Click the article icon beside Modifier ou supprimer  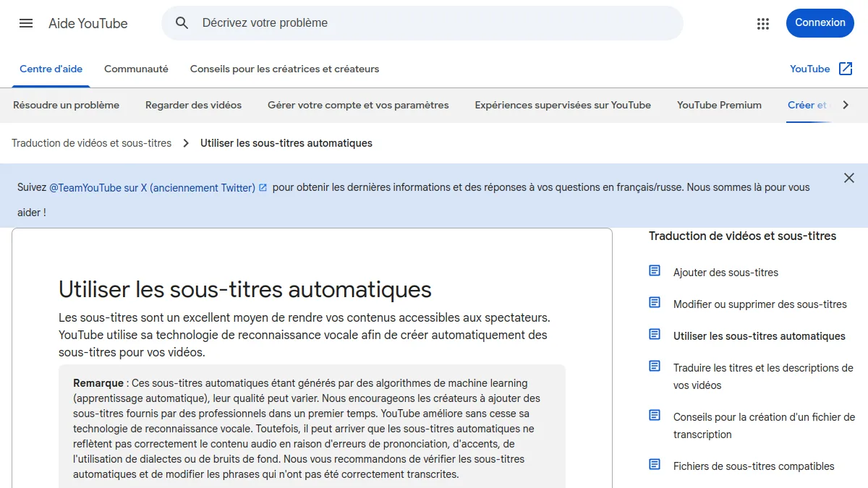click(x=655, y=302)
